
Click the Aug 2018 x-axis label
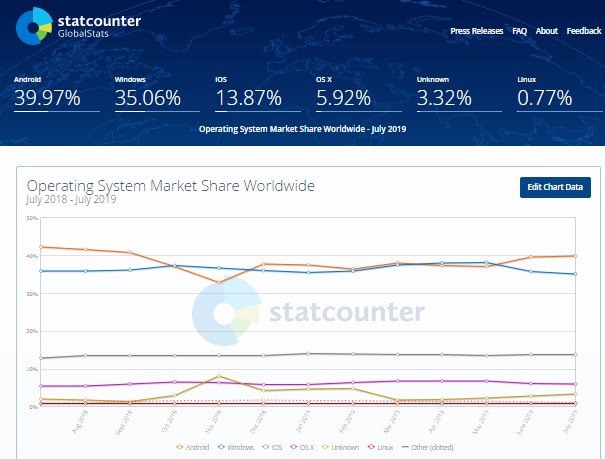[x=81, y=422]
